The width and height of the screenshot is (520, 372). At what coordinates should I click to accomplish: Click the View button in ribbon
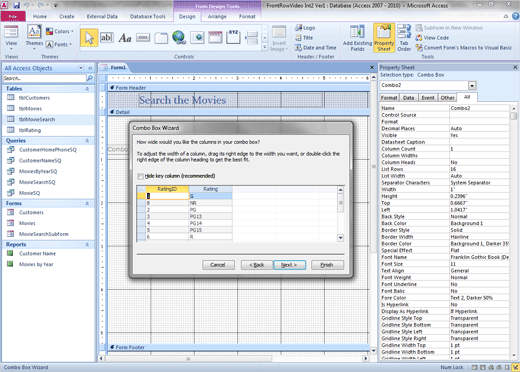pyautogui.click(x=11, y=37)
